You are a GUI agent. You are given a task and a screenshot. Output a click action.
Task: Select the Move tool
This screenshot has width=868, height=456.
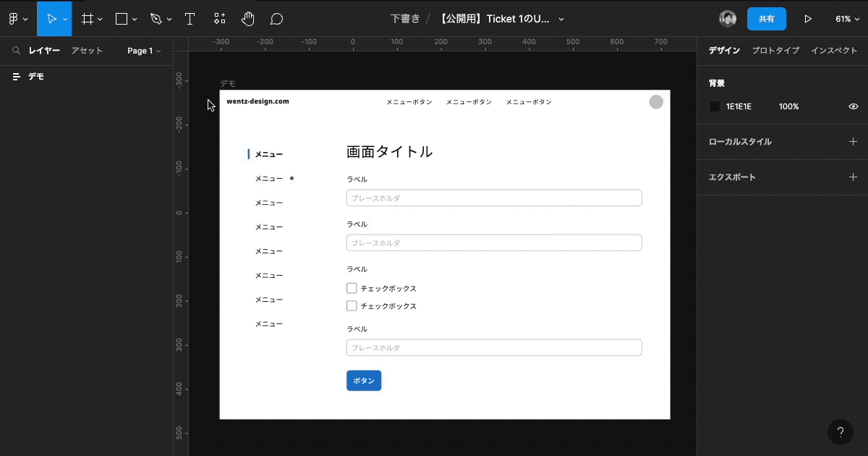tap(51, 18)
